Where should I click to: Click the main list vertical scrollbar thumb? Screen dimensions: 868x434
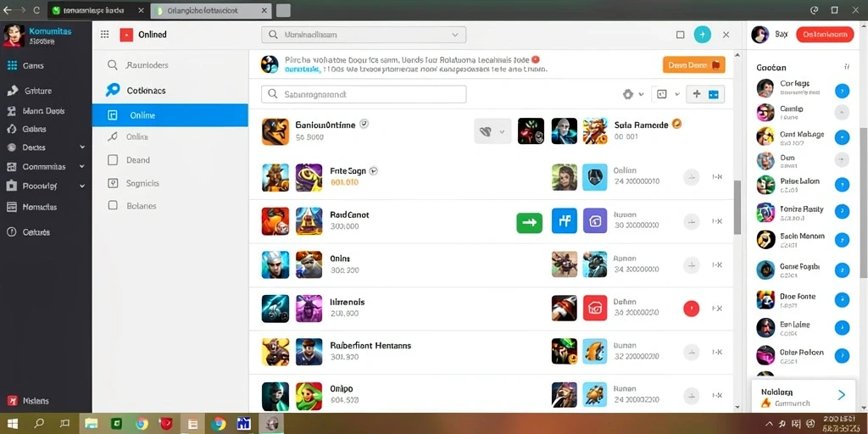[737, 208]
